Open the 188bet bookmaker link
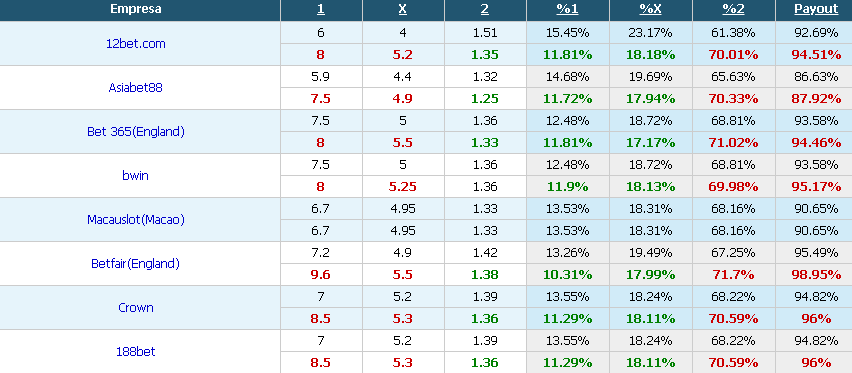This screenshot has height=373, width=852. pos(135,352)
